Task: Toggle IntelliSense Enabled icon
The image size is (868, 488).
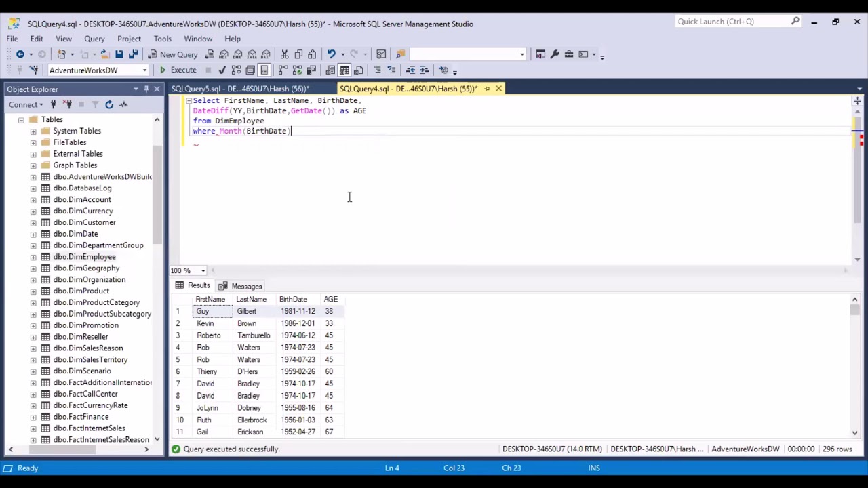Action: click(x=264, y=70)
